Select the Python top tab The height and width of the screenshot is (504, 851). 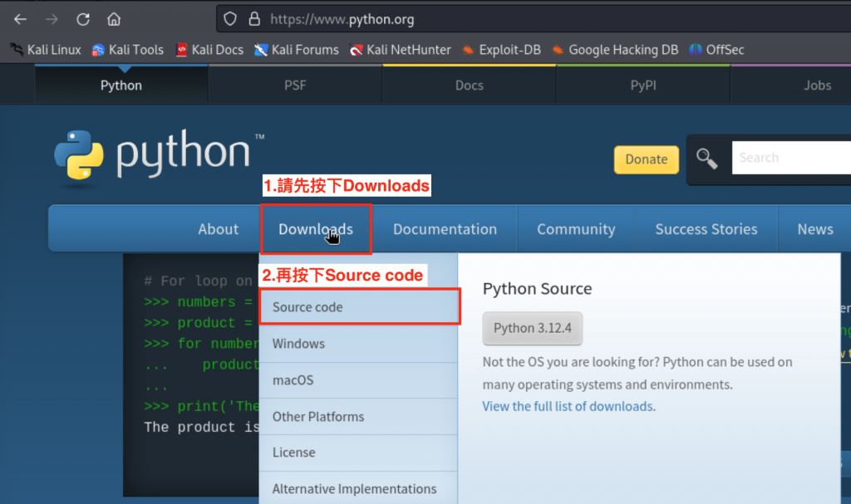pyautogui.click(x=121, y=86)
